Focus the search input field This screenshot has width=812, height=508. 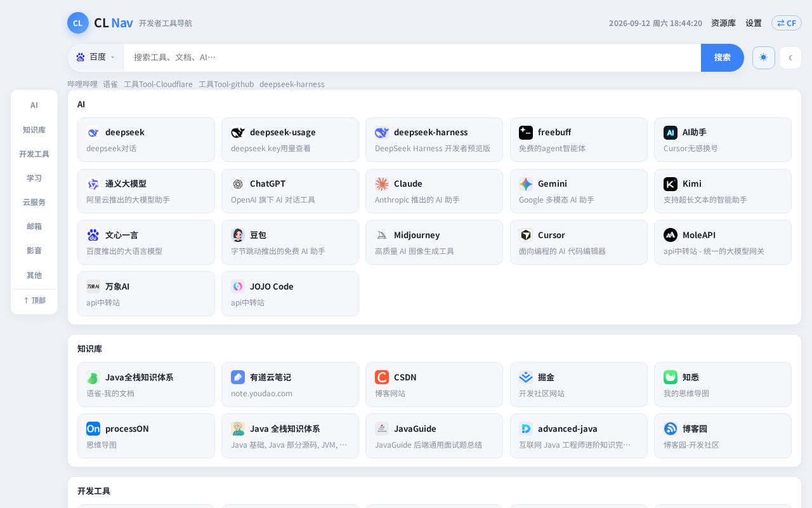click(412, 58)
